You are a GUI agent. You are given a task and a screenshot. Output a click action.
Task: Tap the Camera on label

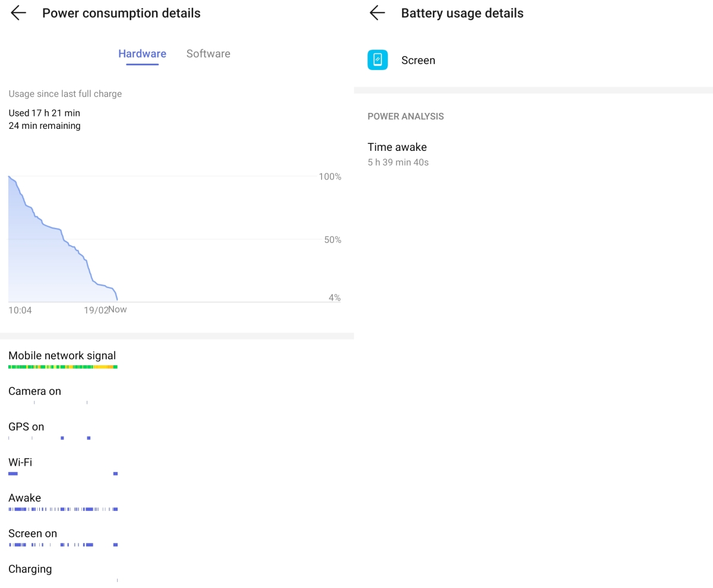pyautogui.click(x=34, y=391)
